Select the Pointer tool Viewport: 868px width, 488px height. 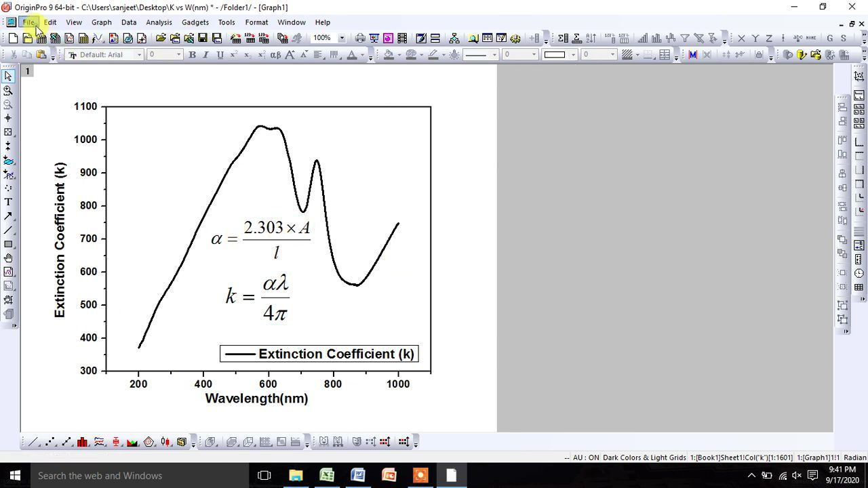(x=8, y=77)
